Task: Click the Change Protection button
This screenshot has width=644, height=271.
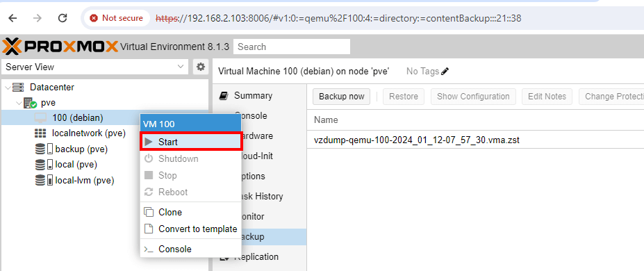Action: click(x=611, y=97)
